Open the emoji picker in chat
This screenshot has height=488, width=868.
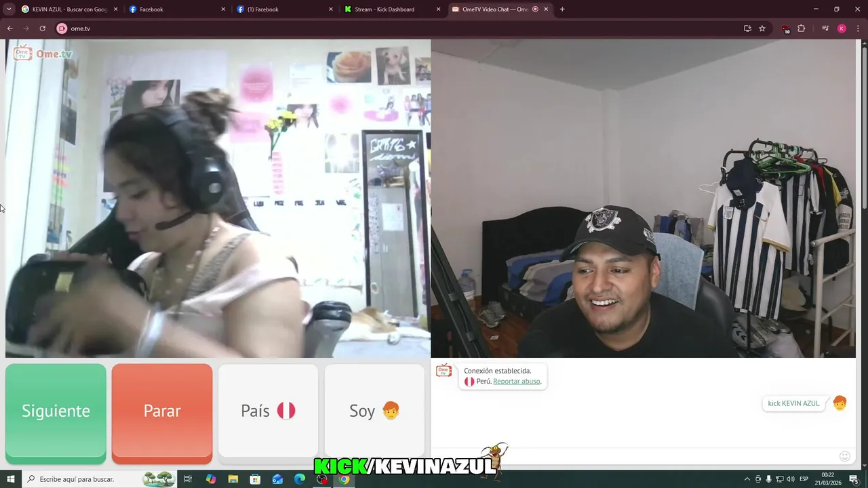tap(844, 456)
